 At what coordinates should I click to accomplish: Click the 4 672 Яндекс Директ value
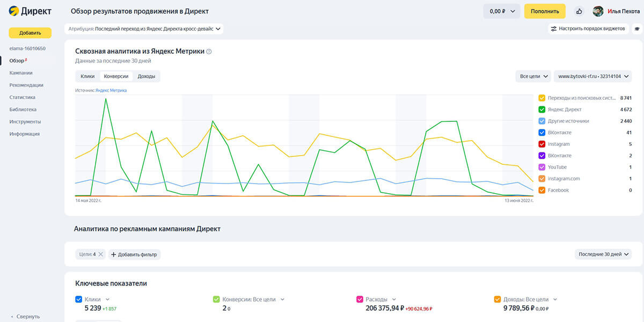(x=626, y=109)
